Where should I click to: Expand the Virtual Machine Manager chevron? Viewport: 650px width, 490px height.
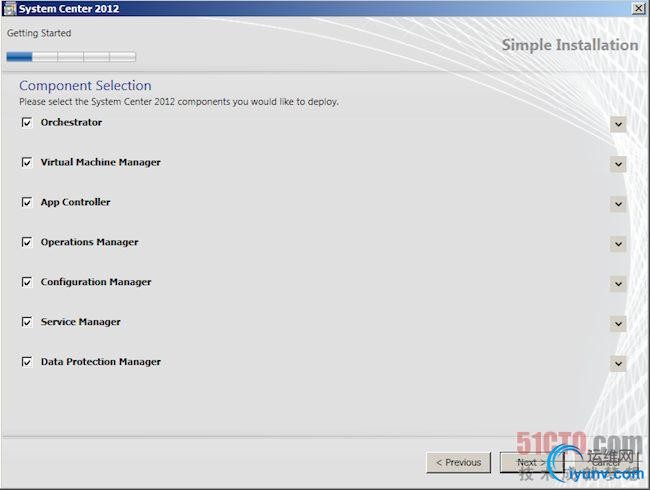618,164
